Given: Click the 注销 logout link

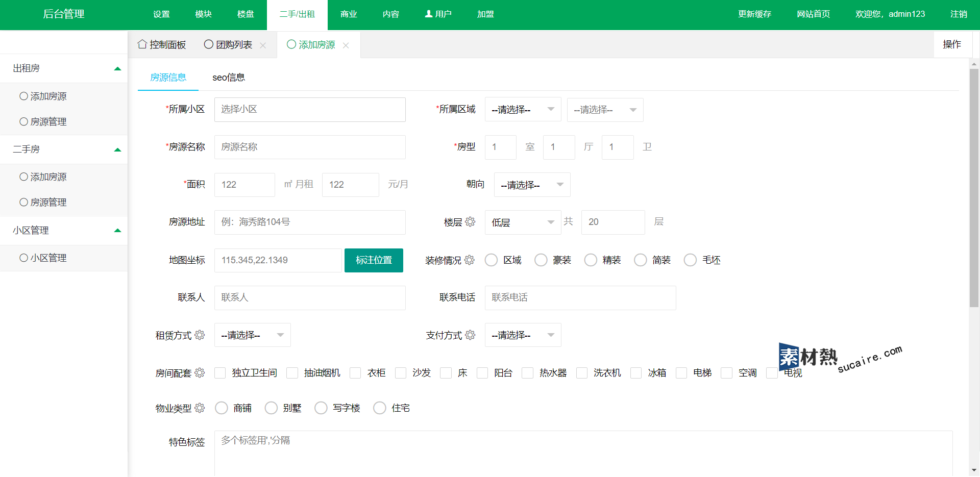Looking at the screenshot, I should (958, 14).
